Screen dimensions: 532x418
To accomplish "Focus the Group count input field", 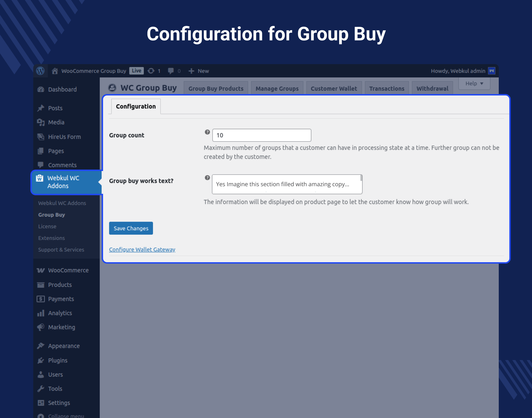I will tap(261, 135).
